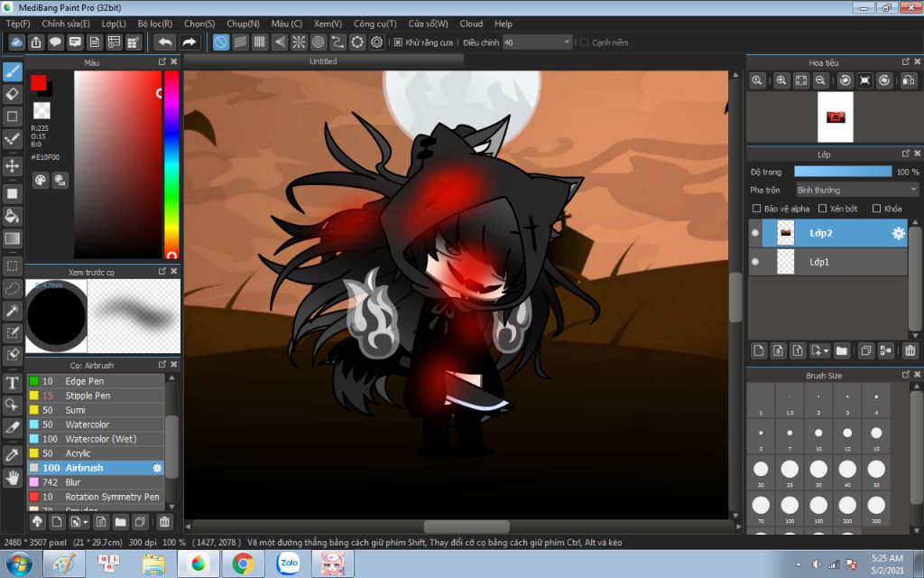This screenshot has width=924, height=578.
Task: Pick a hue on rainbow hue bar
Action: coord(171,164)
